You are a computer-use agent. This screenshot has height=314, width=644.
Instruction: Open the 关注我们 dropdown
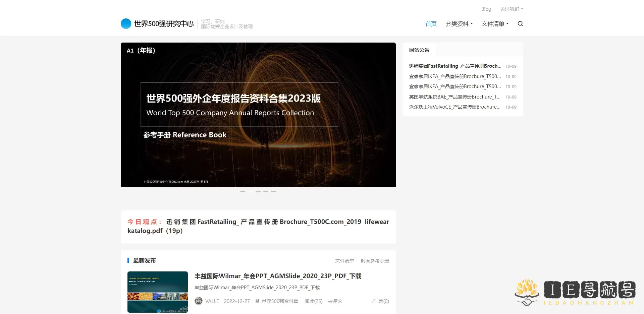coord(510,9)
